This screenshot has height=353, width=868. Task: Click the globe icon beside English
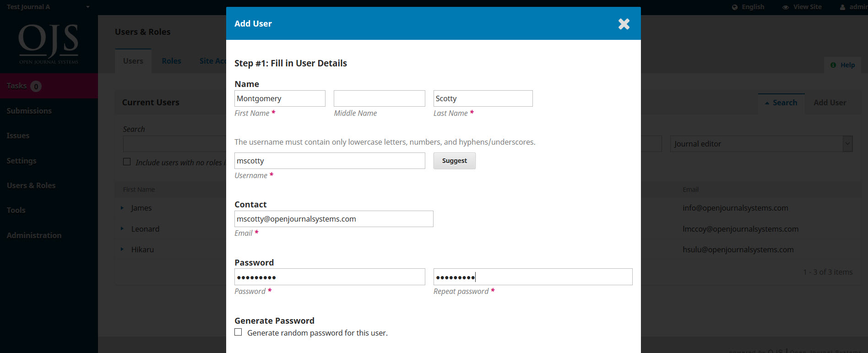[735, 7]
